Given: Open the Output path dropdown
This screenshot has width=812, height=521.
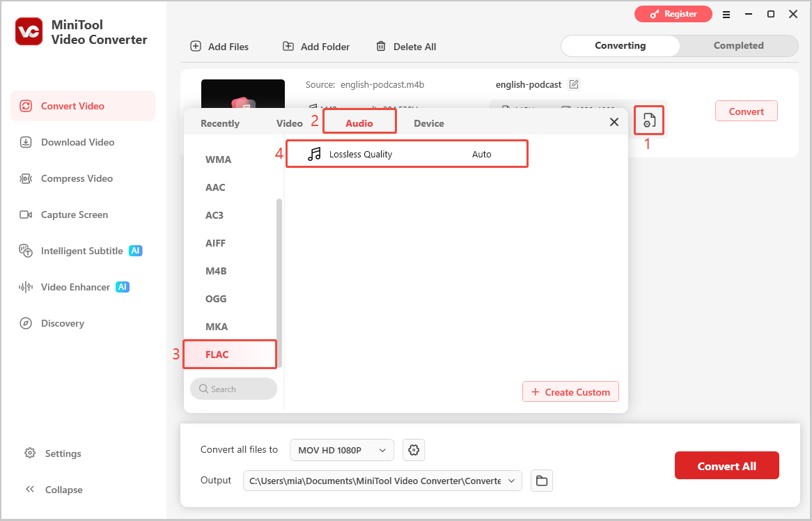Looking at the screenshot, I should (x=383, y=481).
